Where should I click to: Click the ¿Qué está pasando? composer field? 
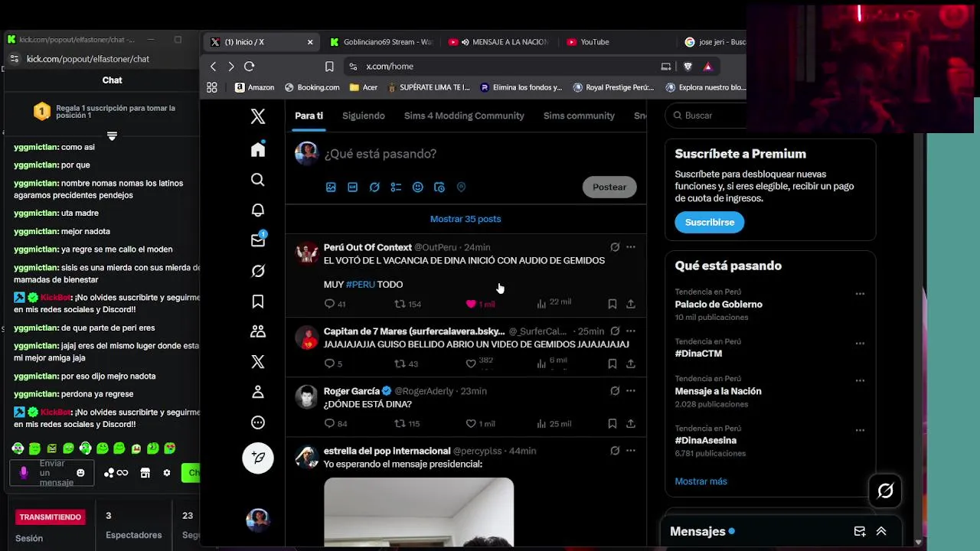(x=380, y=154)
